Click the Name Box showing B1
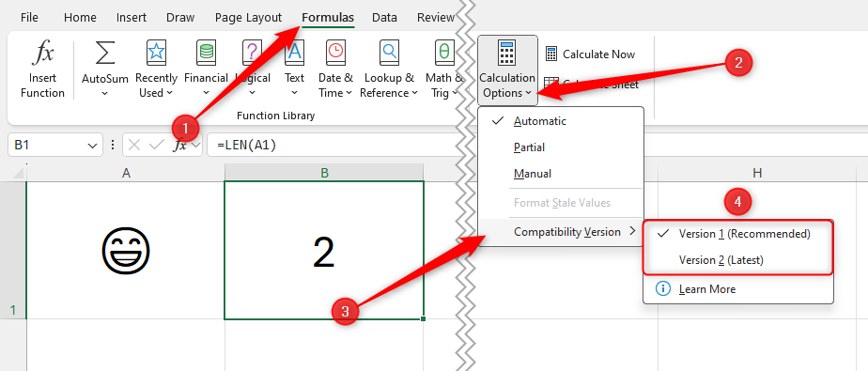Screen dimensions: 868x371 (x=55, y=145)
